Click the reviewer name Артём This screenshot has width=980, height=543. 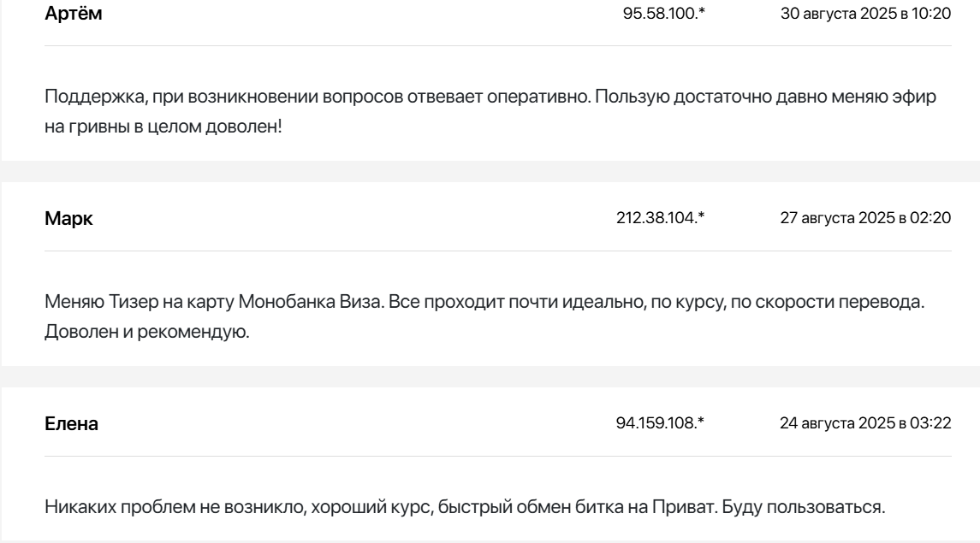click(x=73, y=14)
